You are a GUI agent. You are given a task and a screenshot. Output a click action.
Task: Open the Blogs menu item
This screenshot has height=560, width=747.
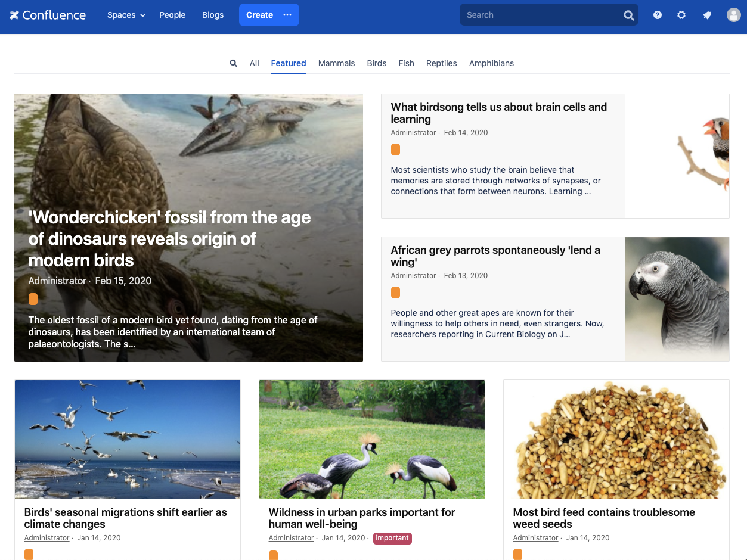(213, 15)
